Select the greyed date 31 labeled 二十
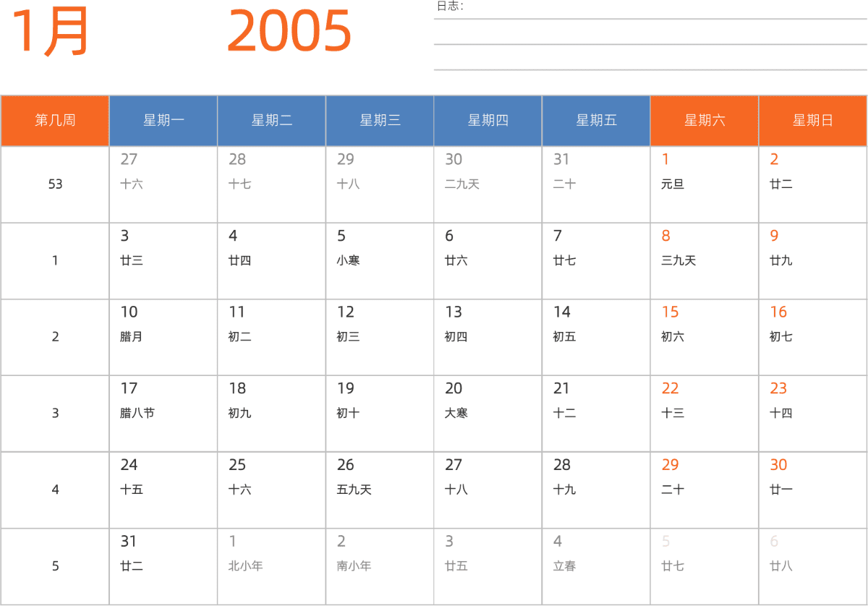The image size is (868, 606). (596, 185)
